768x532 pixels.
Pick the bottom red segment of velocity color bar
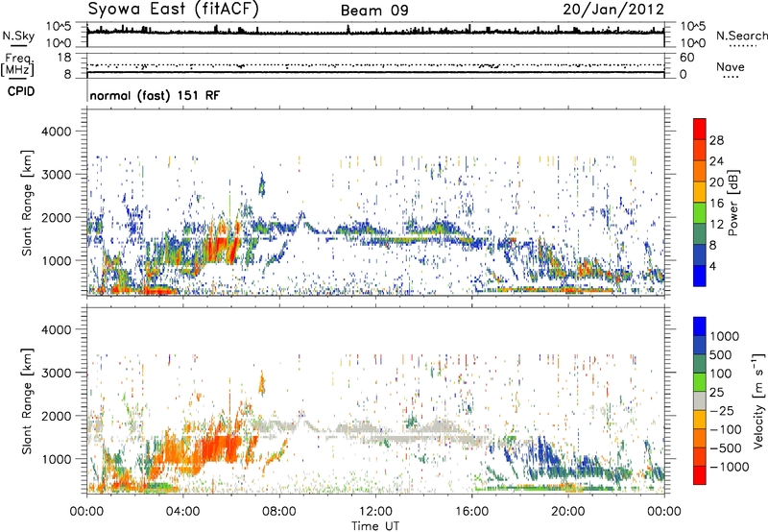point(700,475)
